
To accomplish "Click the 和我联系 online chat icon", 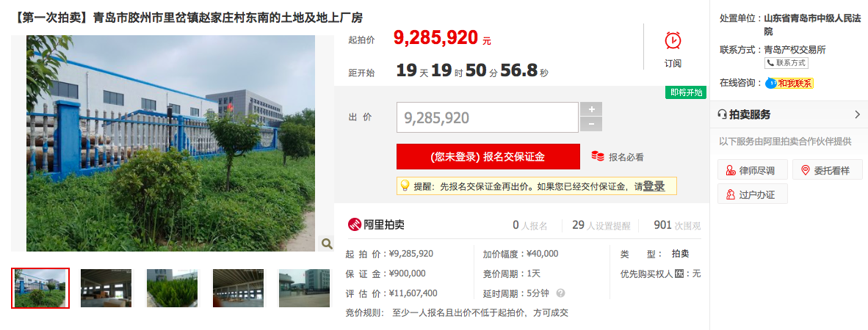I will (x=789, y=84).
